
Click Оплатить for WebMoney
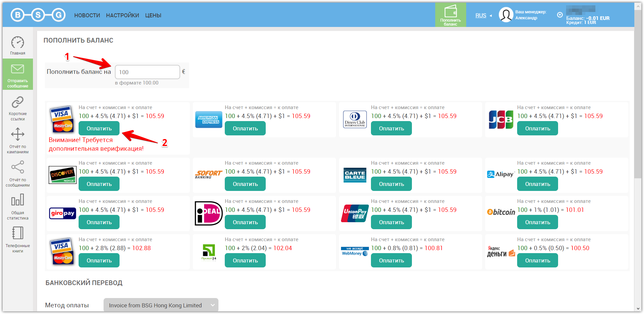391,260
